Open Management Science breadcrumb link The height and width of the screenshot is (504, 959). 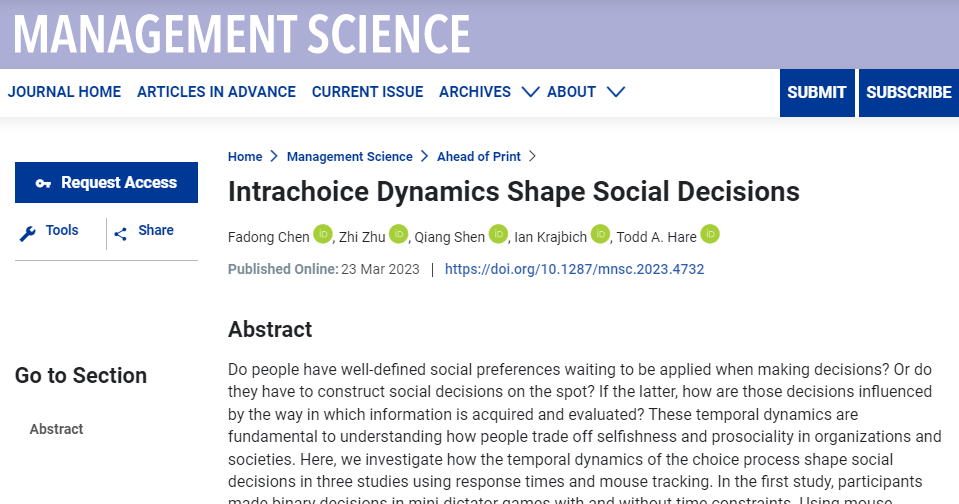tap(350, 157)
